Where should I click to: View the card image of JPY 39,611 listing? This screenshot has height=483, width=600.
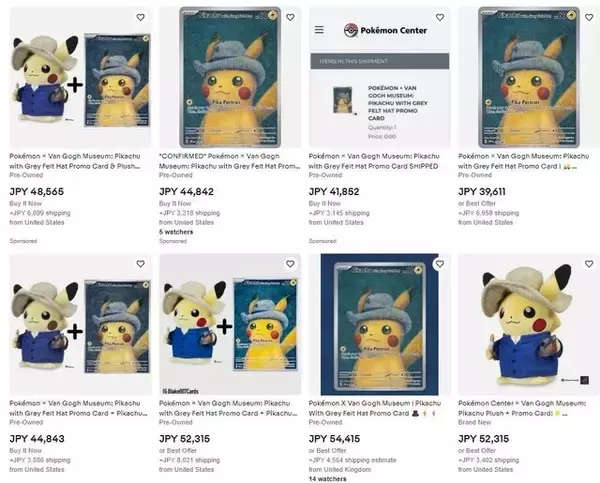(x=527, y=80)
